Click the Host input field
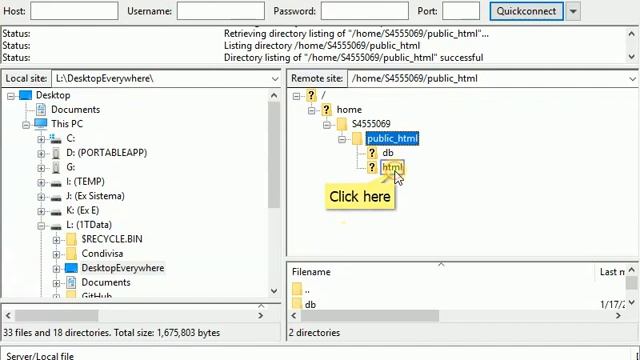The width and height of the screenshot is (640, 360). click(74, 11)
